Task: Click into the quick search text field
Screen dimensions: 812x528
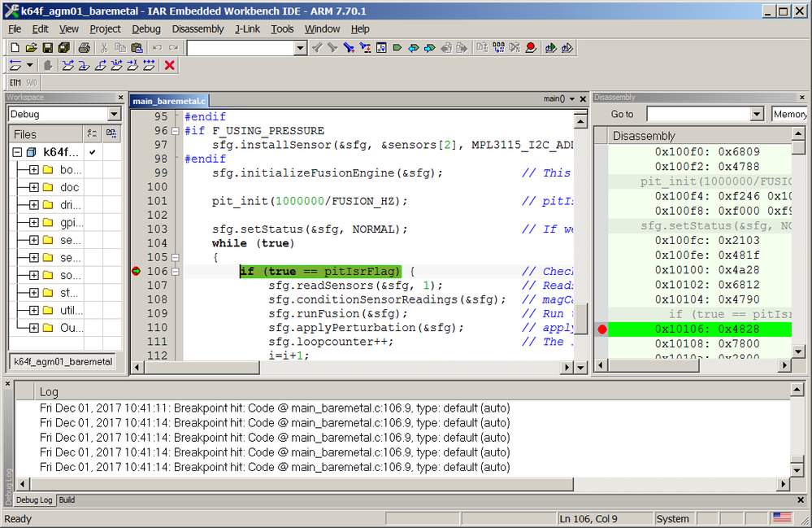Action: 241,48
